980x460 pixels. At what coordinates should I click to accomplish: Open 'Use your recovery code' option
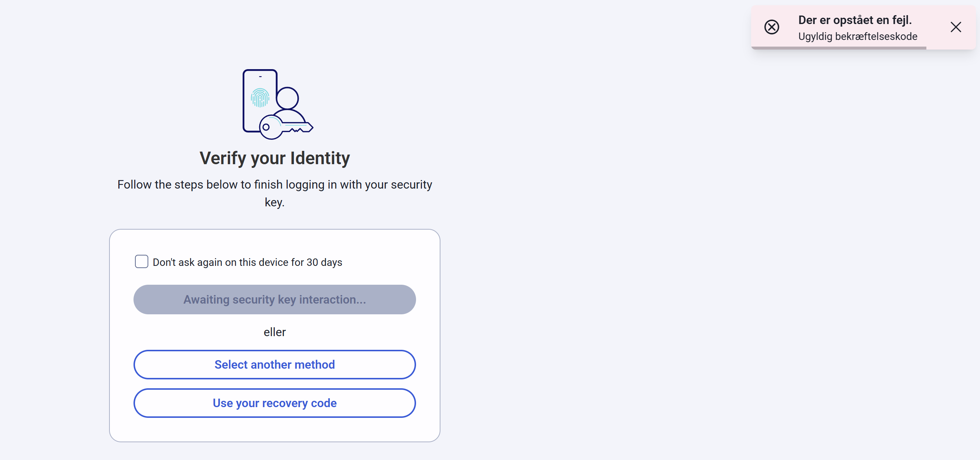click(x=274, y=403)
